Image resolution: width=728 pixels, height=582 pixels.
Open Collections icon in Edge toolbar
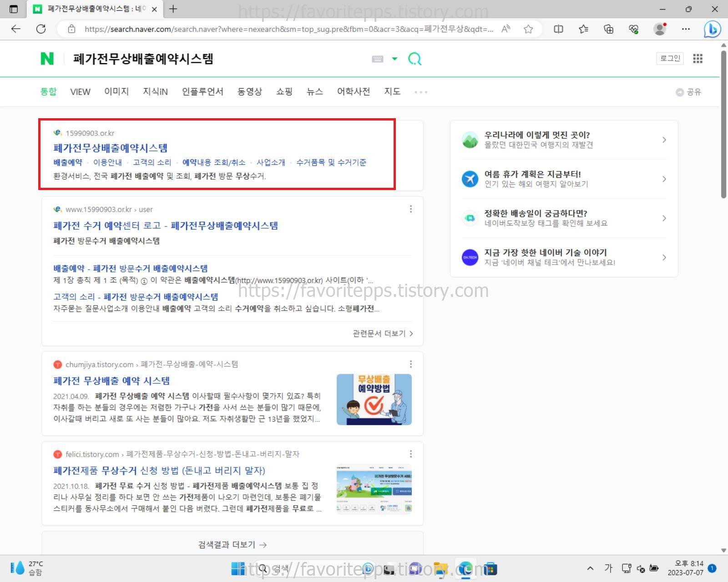tap(608, 29)
